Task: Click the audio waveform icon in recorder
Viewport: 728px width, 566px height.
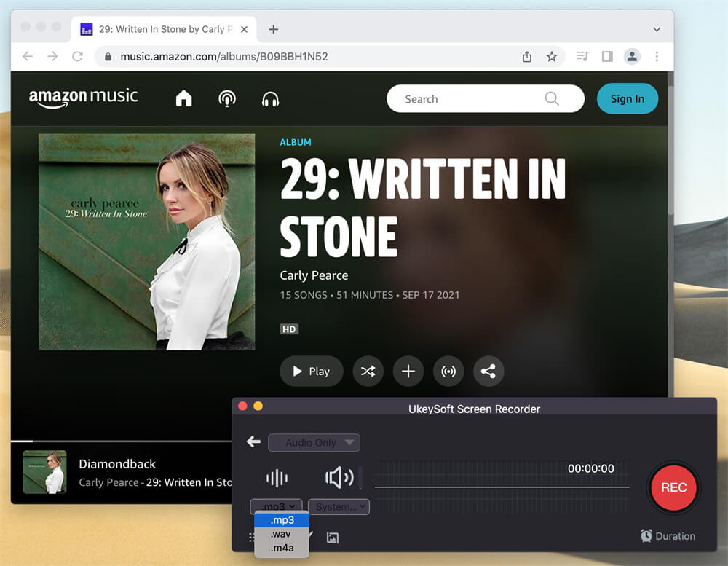Action: pos(277,478)
